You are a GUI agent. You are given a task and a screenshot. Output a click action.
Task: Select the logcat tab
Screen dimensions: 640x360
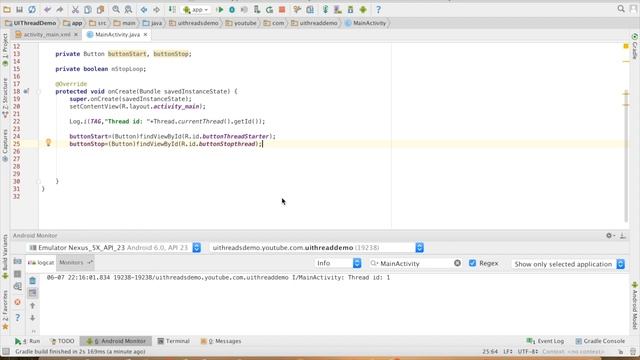coord(41,263)
